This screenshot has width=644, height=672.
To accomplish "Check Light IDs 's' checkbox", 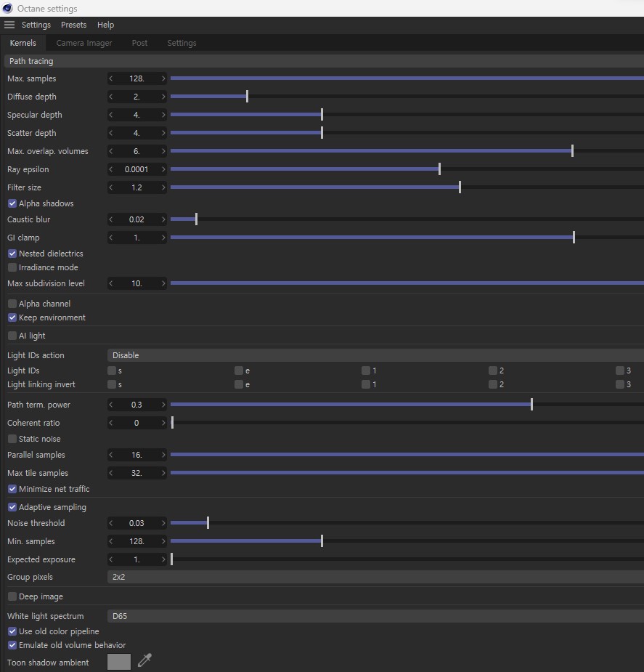I will (x=112, y=371).
